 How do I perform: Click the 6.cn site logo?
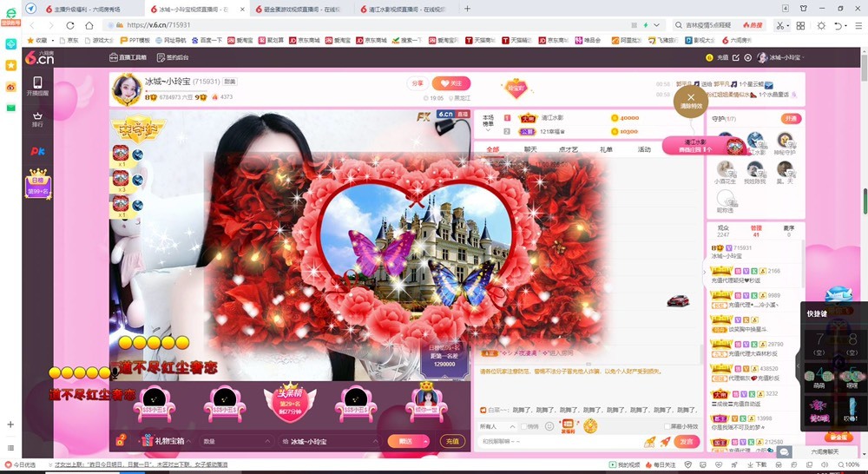[39, 57]
